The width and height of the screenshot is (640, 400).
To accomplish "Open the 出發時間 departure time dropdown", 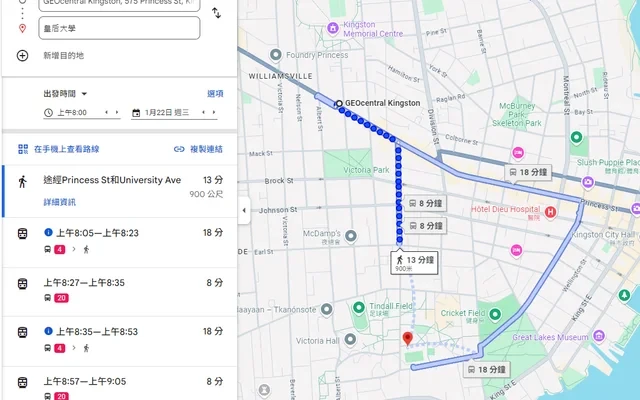I will click(65, 94).
